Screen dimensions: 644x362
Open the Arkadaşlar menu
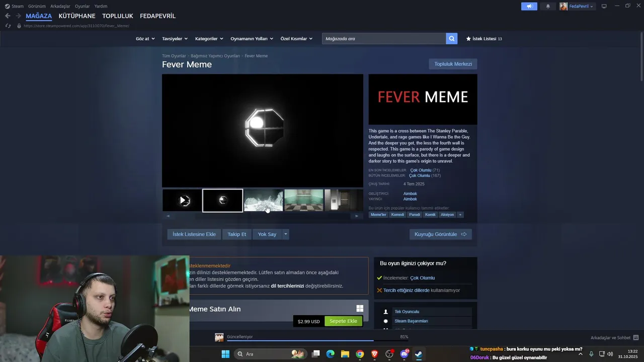click(60, 6)
